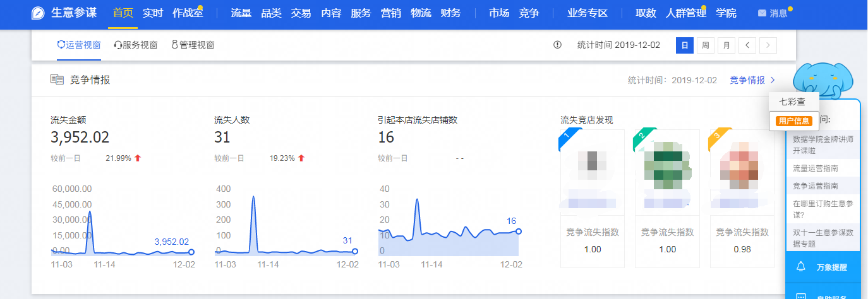The height and width of the screenshot is (299, 868).
Task: Open the 运营视窗 tab
Action: [79, 45]
